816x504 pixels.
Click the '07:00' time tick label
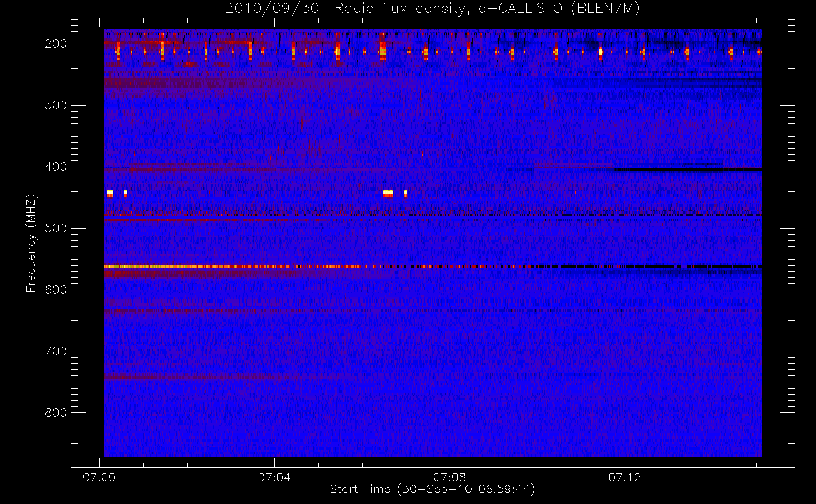99,477
